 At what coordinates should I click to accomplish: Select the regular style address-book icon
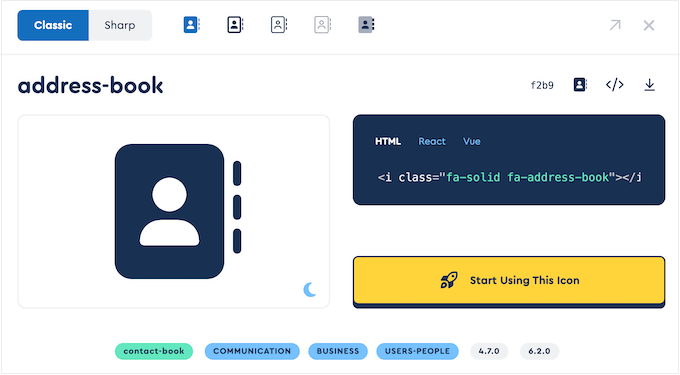pyautogui.click(x=235, y=25)
